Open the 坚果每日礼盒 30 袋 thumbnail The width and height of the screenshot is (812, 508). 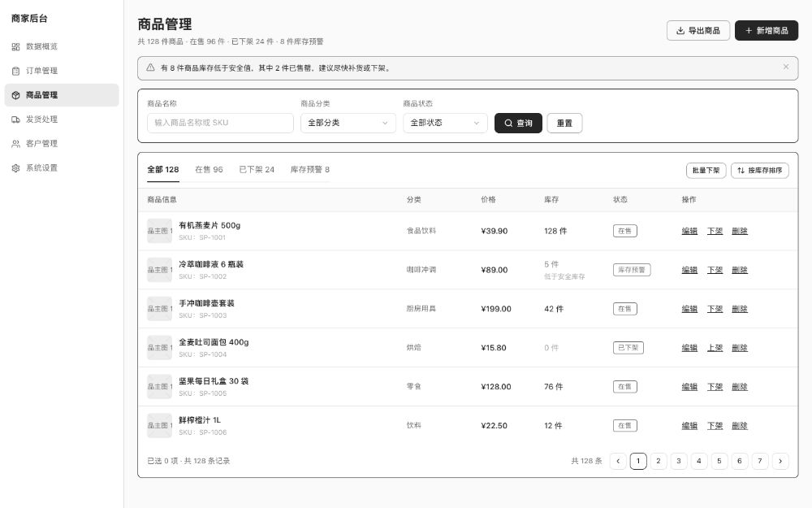[x=159, y=387]
